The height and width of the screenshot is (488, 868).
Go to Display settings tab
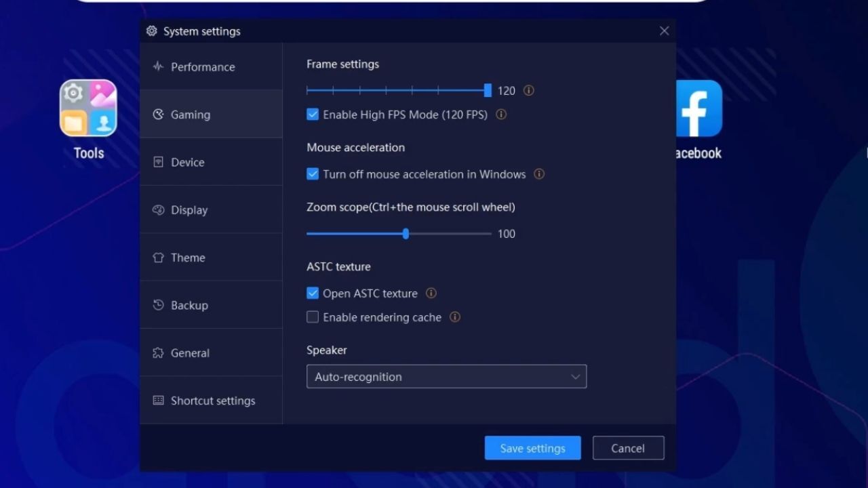coord(211,210)
